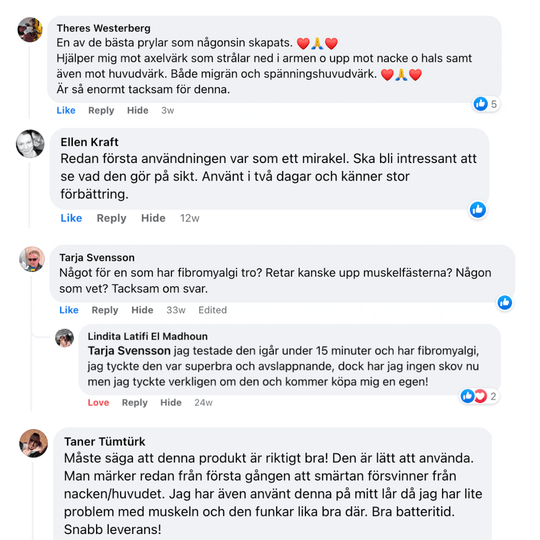
Task: View thumbs-up reaction on Tarja Svensson's comment
Action: 505,302
